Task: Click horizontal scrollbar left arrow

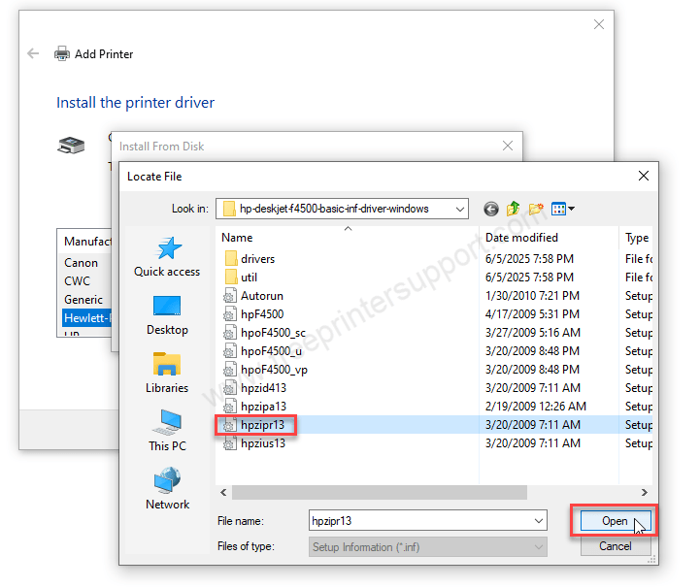Action: pyautogui.click(x=223, y=493)
